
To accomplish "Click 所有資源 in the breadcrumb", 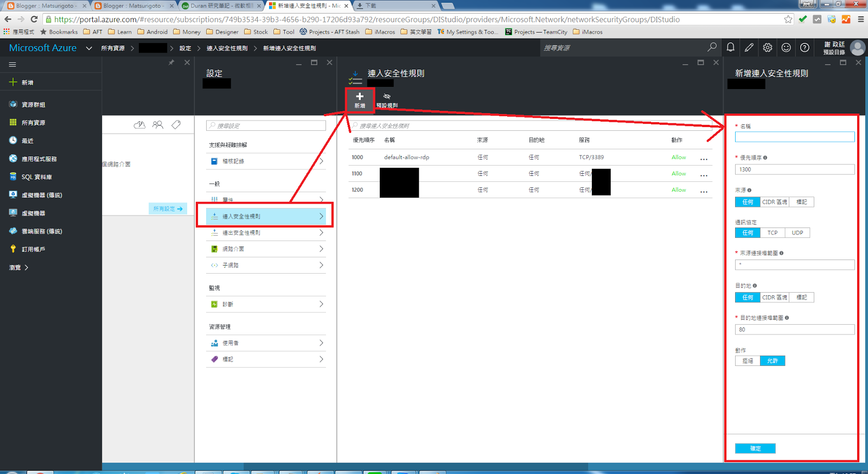I will pyautogui.click(x=113, y=48).
